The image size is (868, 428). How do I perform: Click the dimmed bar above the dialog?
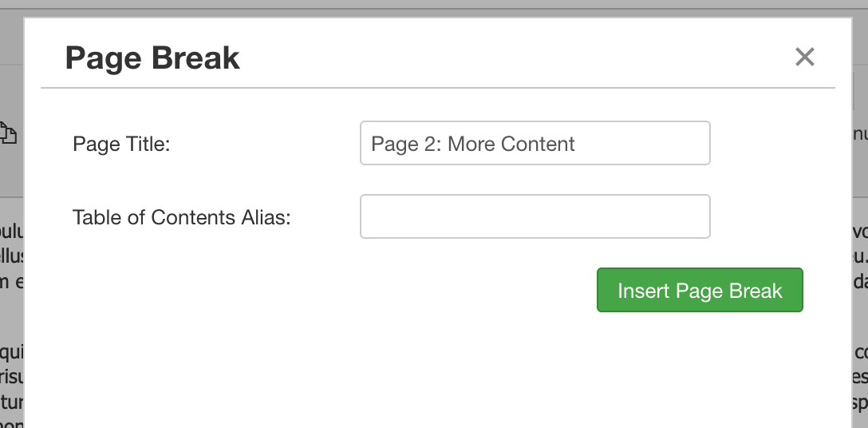434,5
